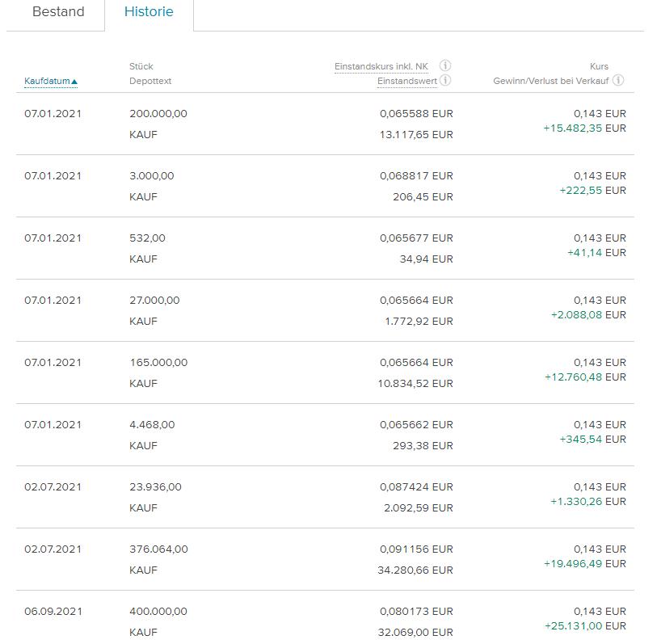Click the 3.000,00 Stück quantity

151,176
